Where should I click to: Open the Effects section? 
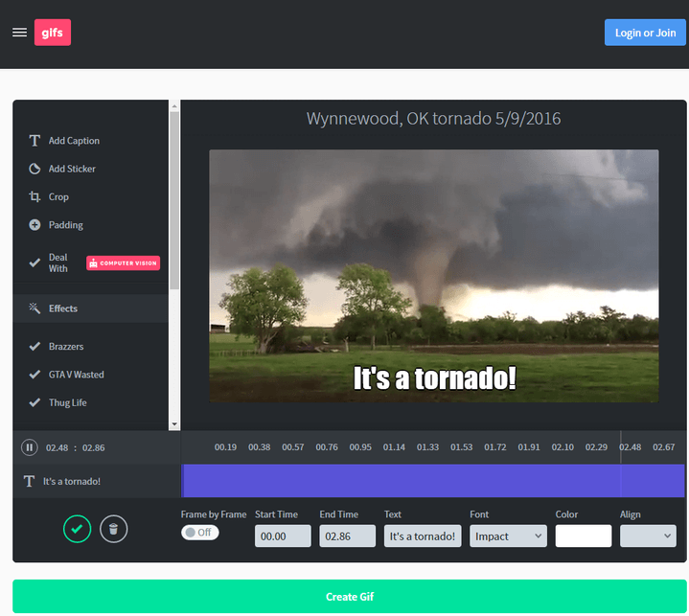[x=63, y=308]
